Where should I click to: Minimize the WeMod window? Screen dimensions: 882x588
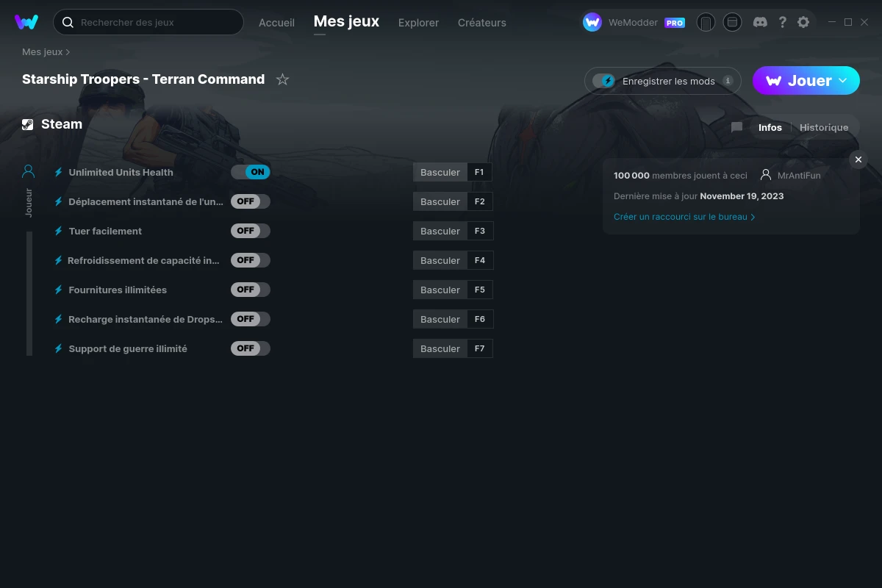(x=832, y=22)
